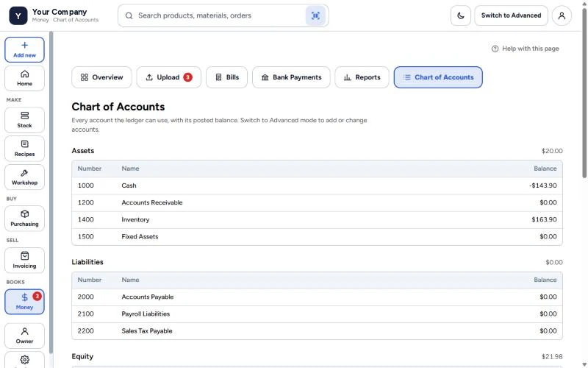Click account number 2200
This screenshot has width=588, height=368.
(85, 330)
